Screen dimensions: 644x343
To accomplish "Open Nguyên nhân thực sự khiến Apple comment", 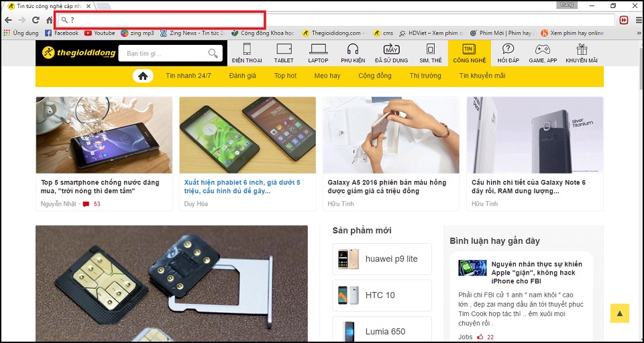I will pyautogui.click(x=537, y=273).
